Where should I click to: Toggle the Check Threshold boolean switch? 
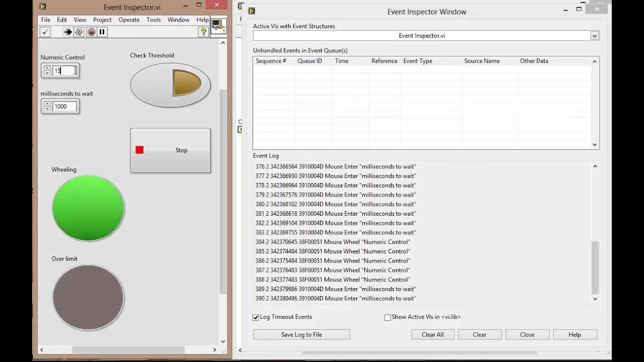click(170, 84)
